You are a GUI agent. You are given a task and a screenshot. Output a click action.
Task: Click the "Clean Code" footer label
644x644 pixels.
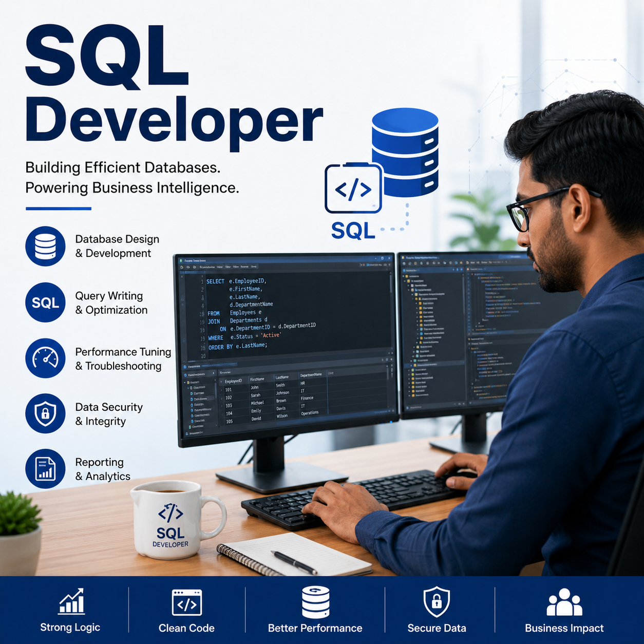point(186,628)
